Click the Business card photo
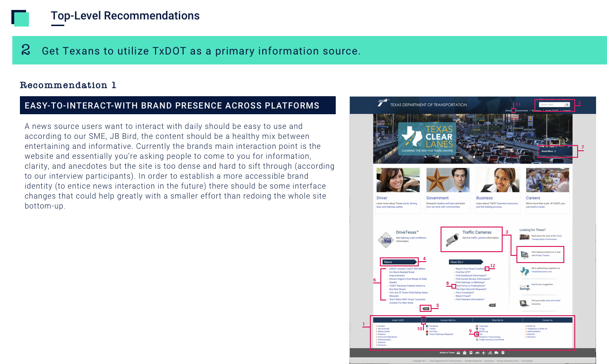 click(x=498, y=180)
